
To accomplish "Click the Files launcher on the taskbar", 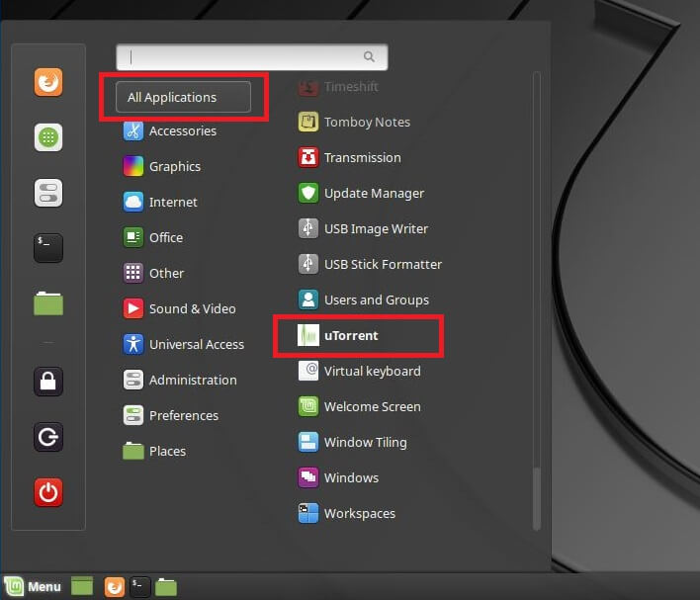I will pyautogui.click(x=166, y=586).
